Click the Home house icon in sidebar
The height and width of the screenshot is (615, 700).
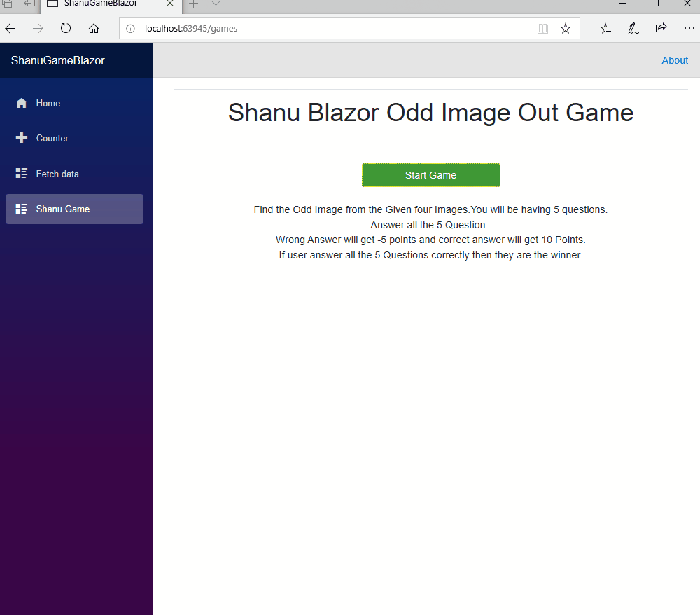22,103
